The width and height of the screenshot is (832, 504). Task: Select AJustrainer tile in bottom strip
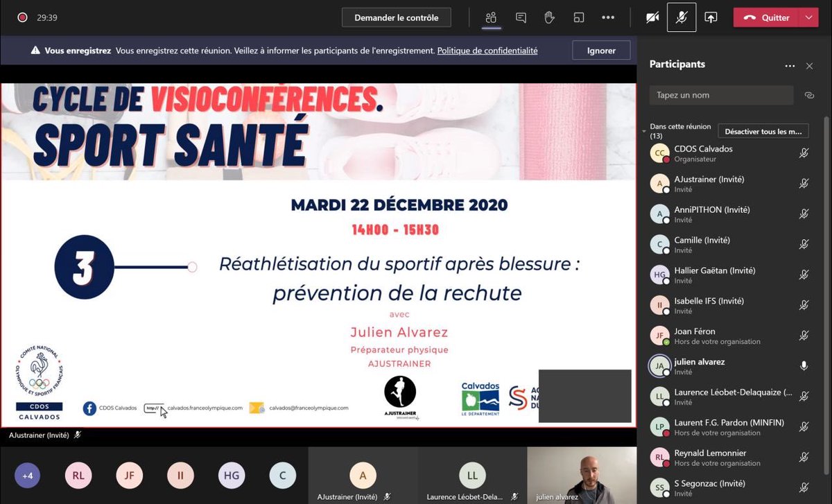pos(363,476)
